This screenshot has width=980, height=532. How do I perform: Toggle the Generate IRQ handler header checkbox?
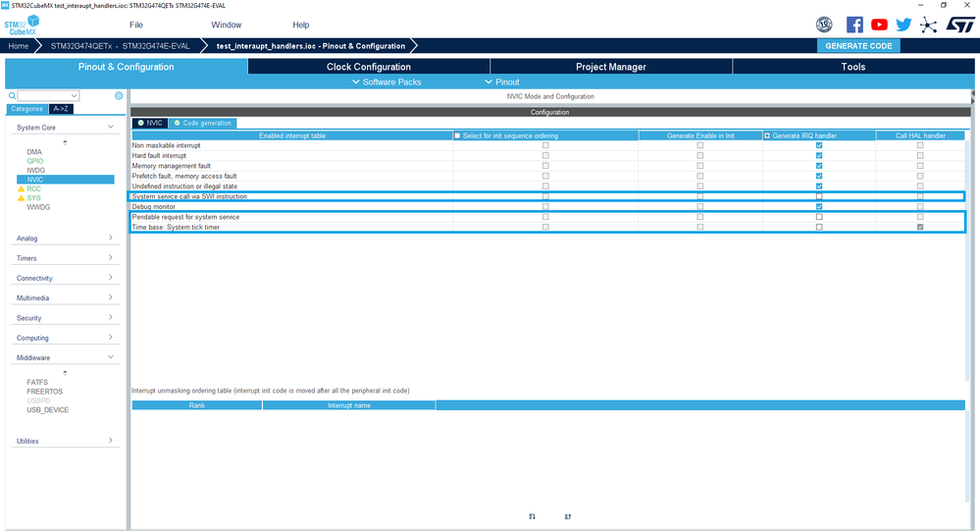[x=767, y=135]
